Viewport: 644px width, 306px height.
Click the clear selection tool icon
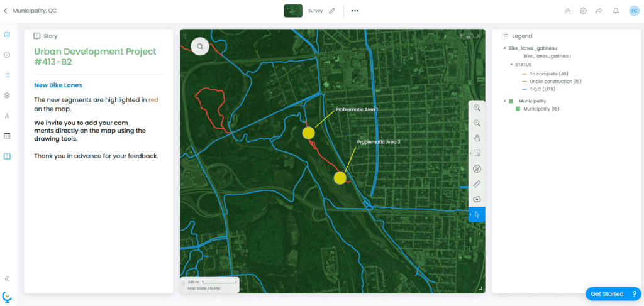click(477, 168)
